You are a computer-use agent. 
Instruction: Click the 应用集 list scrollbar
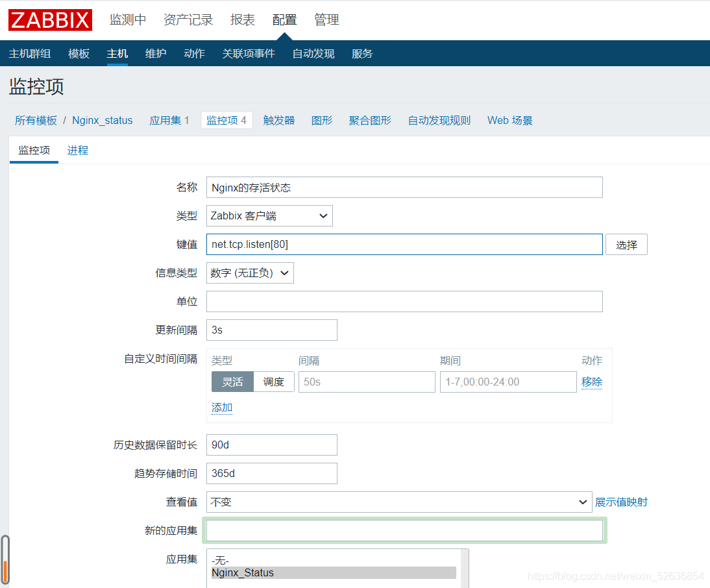pyautogui.click(x=465, y=569)
